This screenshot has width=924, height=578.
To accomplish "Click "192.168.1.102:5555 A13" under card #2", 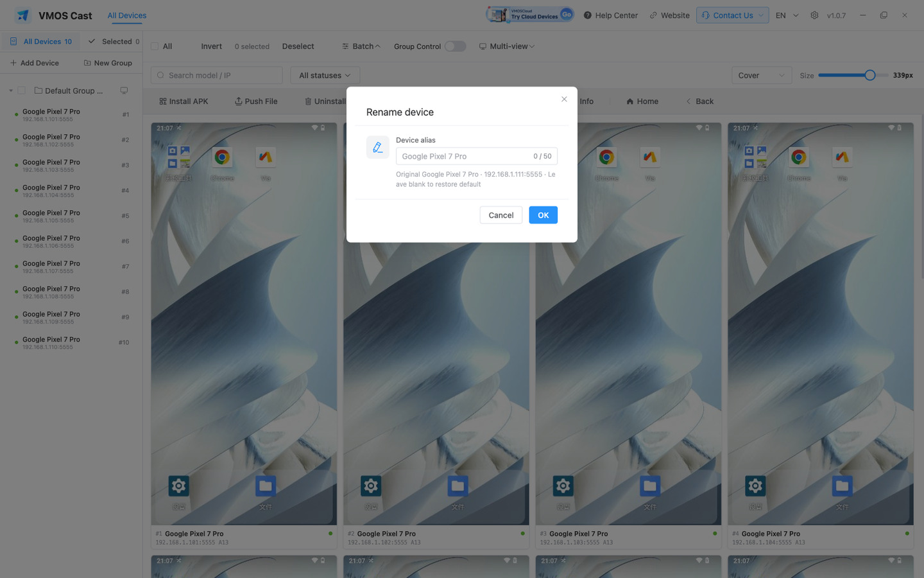I will tap(384, 543).
